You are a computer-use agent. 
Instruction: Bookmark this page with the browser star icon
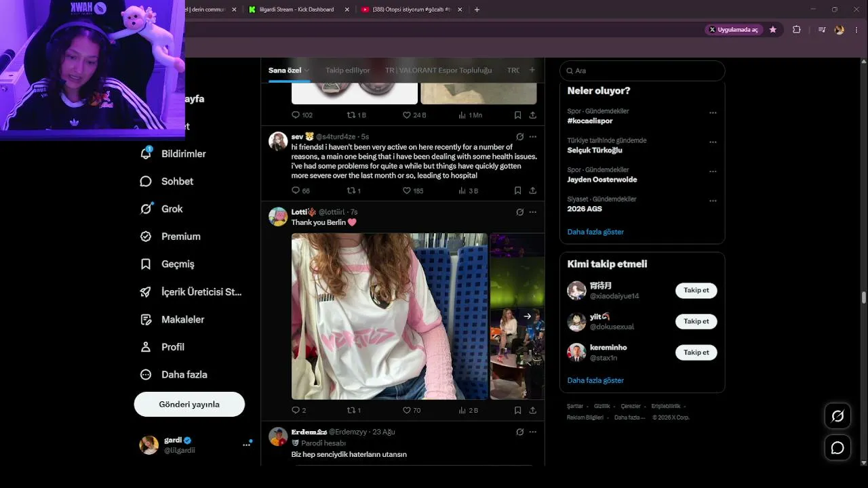point(773,30)
